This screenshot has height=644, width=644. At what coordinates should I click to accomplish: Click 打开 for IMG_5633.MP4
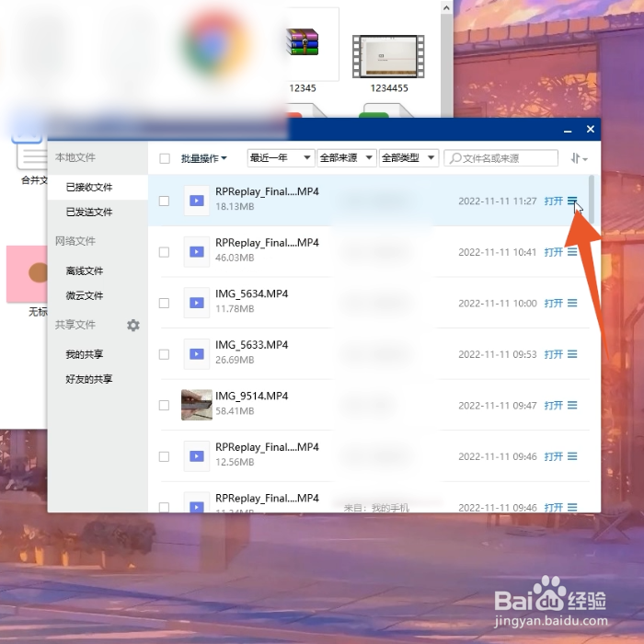553,354
